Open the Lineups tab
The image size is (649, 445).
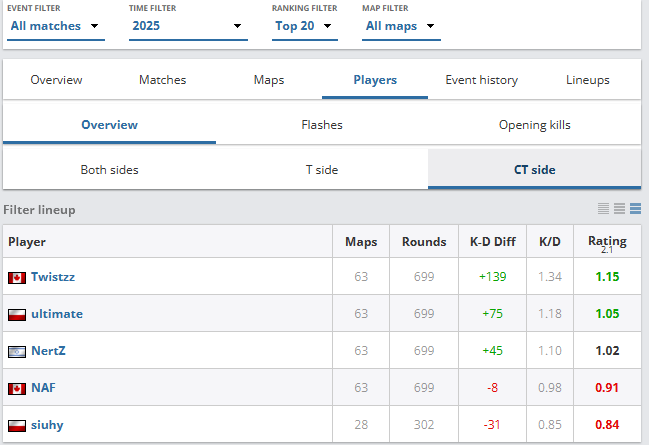(x=588, y=79)
